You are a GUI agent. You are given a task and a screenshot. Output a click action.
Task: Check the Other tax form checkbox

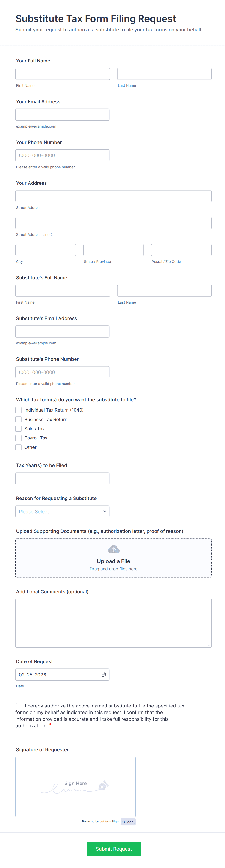pos(19,447)
